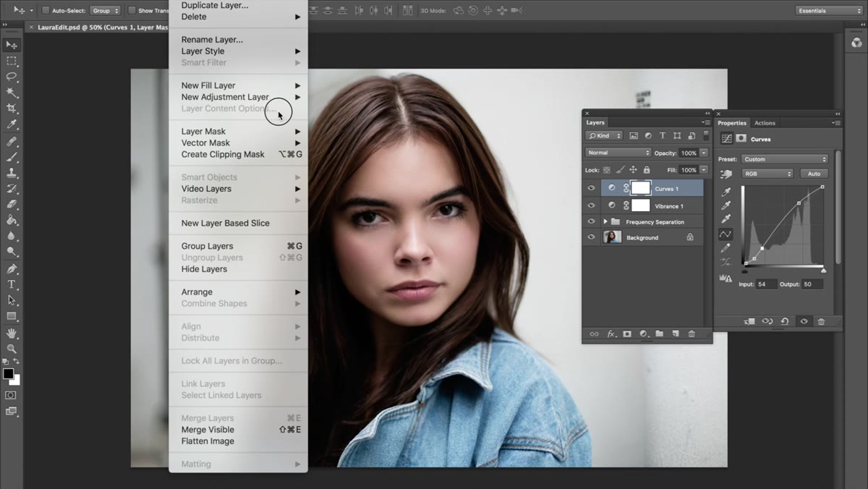
Task: Open the Kind filter dropdown in Layers
Action: (x=604, y=135)
